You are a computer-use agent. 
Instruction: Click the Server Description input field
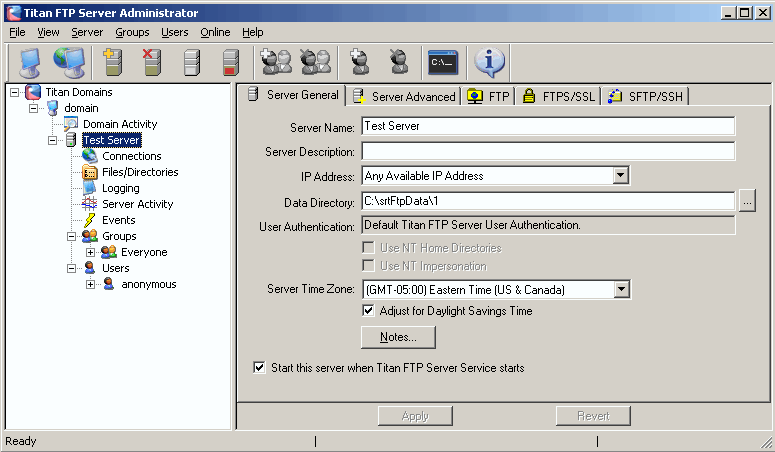(x=548, y=151)
